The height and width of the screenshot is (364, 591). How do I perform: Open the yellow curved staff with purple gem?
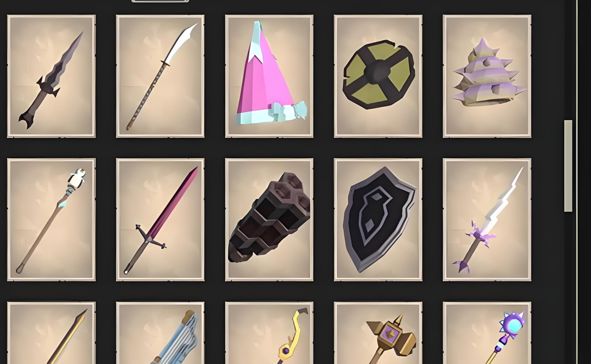point(269,333)
